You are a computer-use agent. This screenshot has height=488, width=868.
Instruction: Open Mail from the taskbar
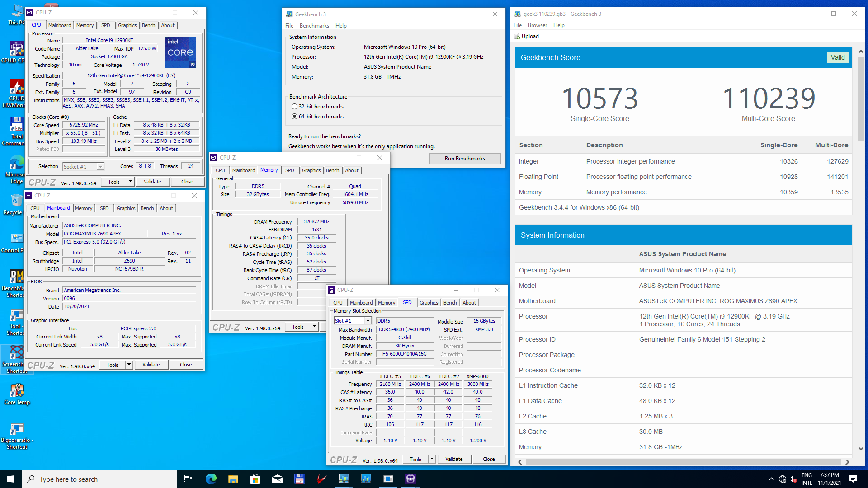pyautogui.click(x=277, y=479)
